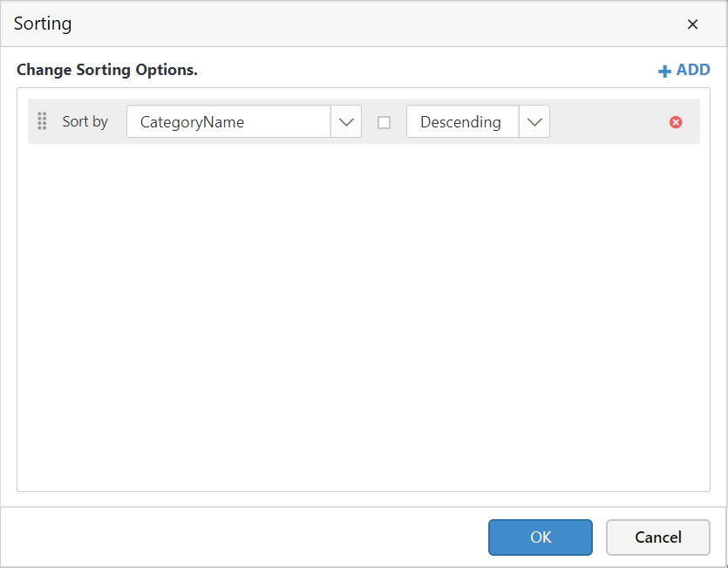Click the dotted drag handle icon
This screenshot has width=728, height=568.
click(x=42, y=121)
